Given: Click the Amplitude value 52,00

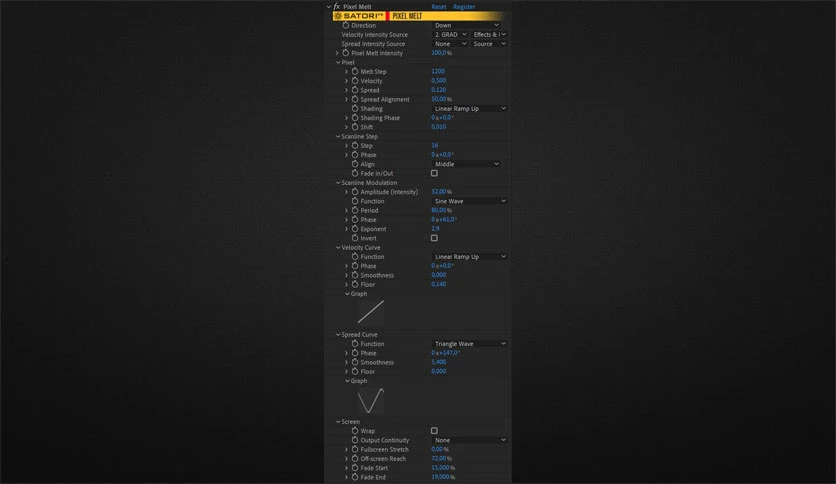Looking at the screenshot, I should coord(439,192).
